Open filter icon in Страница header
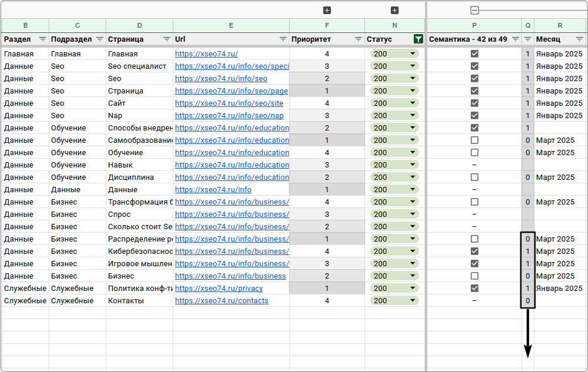Image resolution: width=588 pixels, height=372 pixels. [x=167, y=39]
